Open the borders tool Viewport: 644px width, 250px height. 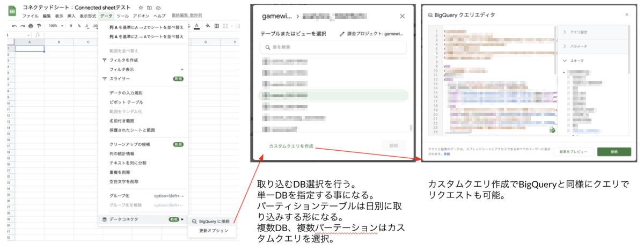tap(217, 26)
